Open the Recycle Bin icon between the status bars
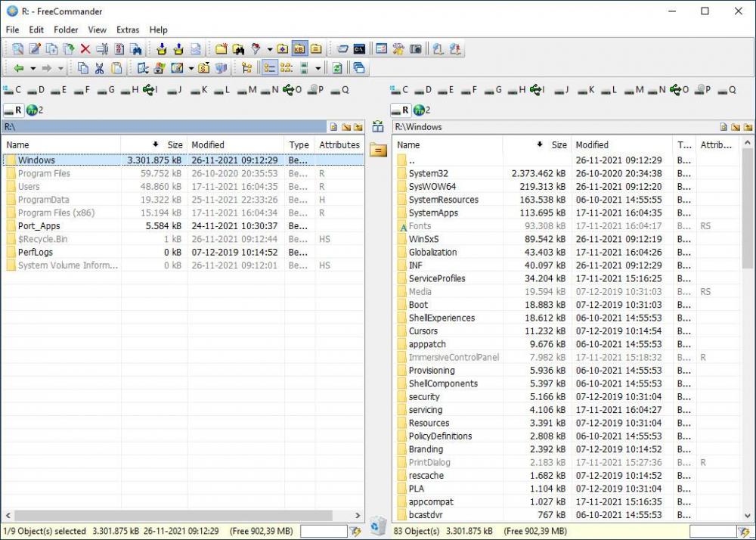Viewport: 756px width, 540px height. 378,525
